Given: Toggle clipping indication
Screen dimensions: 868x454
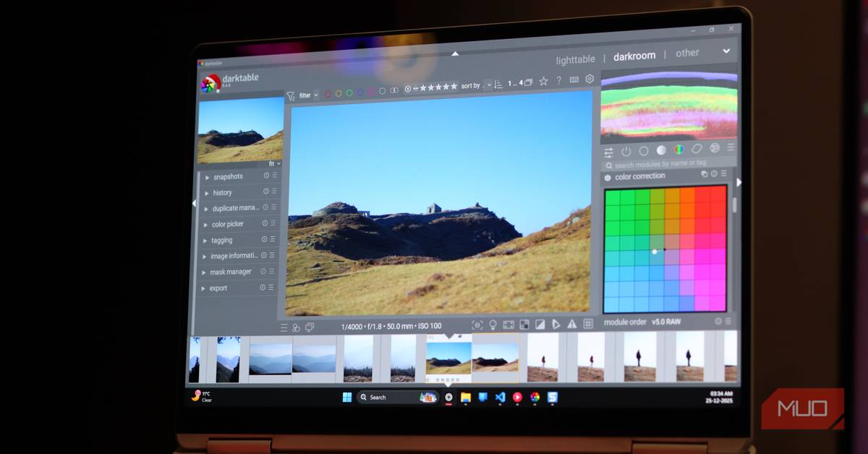Looking at the screenshot, I should point(540,325).
